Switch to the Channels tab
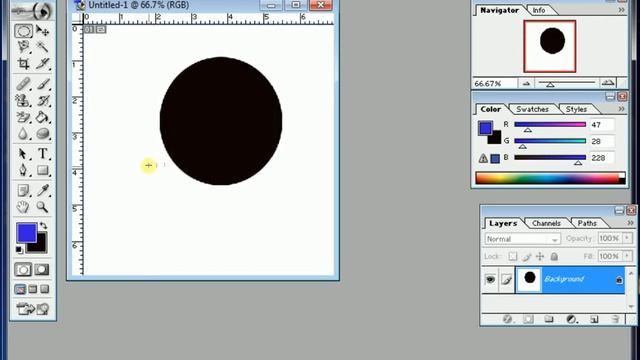640x360 pixels. [x=546, y=223]
